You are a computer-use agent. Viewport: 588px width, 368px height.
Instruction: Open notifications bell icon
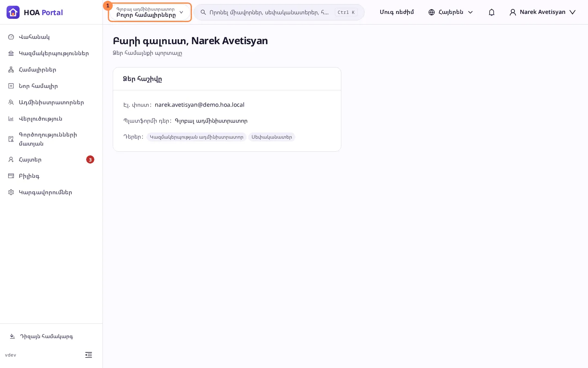[x=492, y=12]
